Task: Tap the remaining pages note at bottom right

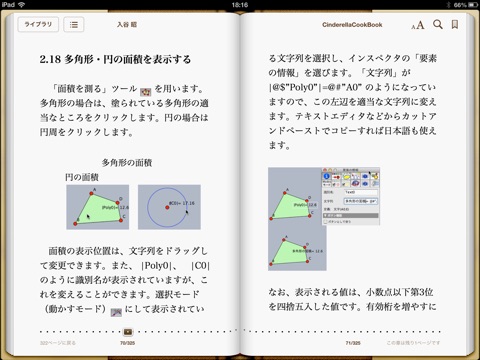Action: click(x=413, y=343)
